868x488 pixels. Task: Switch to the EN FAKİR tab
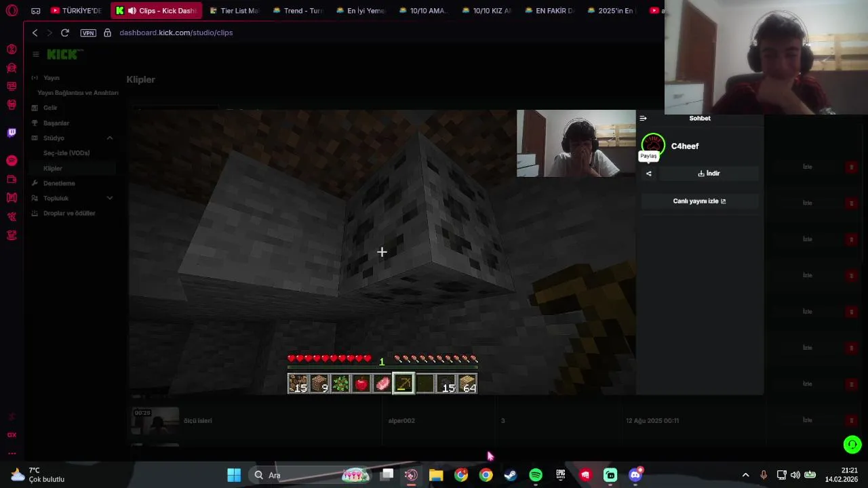coord(549,11)
